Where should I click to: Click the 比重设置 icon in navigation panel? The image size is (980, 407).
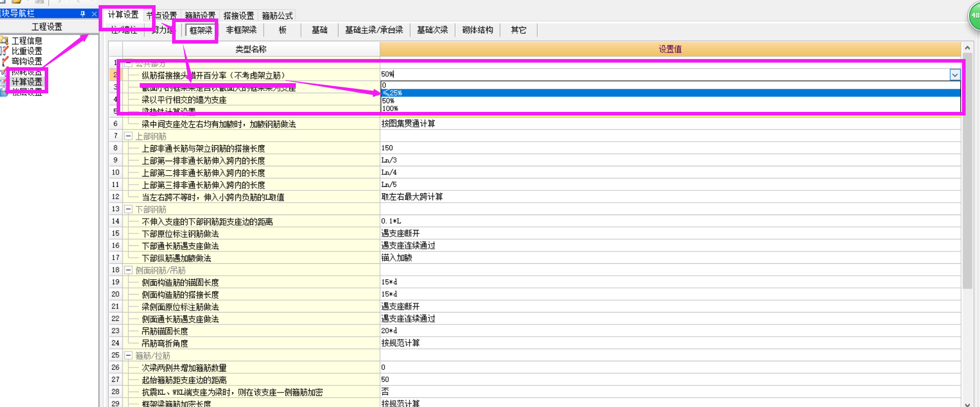tap(4, 51)
